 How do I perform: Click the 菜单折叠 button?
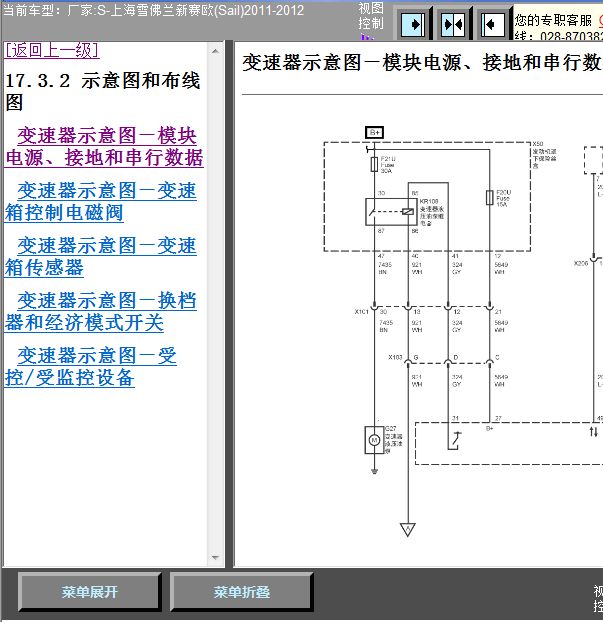[x=242, y=592]
